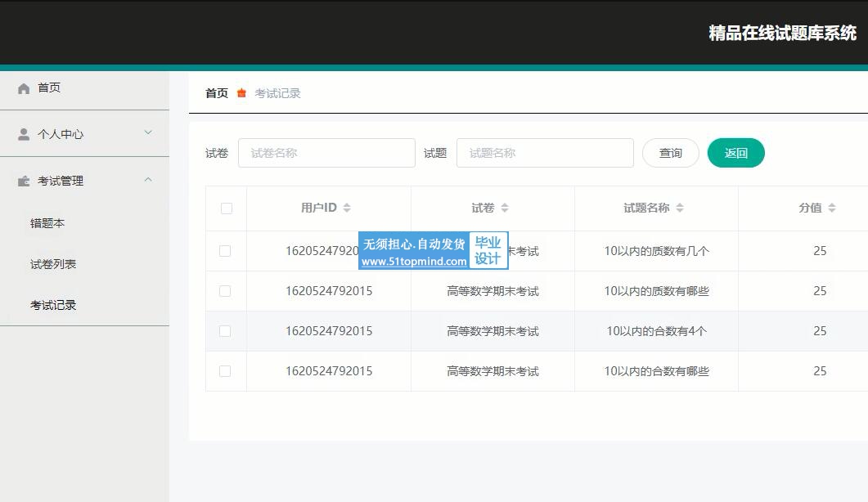Image resolution: width=868 pixels, height=502 pixels.
Task: Click the 考试管理 briefcase icon
Action: 24,182
